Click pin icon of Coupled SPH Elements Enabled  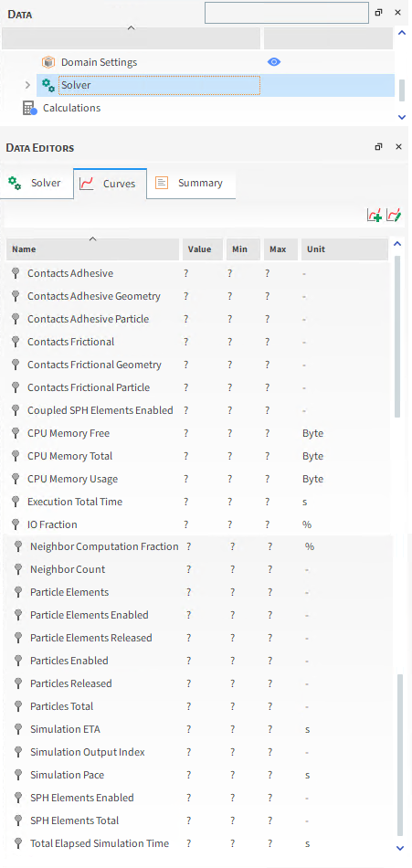tap(16, 410)
